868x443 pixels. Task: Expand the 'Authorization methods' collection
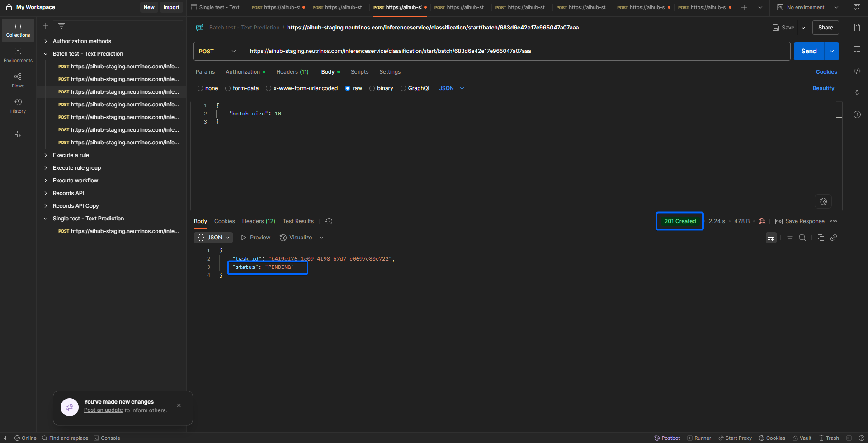pyautogui.click(x=46, y=41)
